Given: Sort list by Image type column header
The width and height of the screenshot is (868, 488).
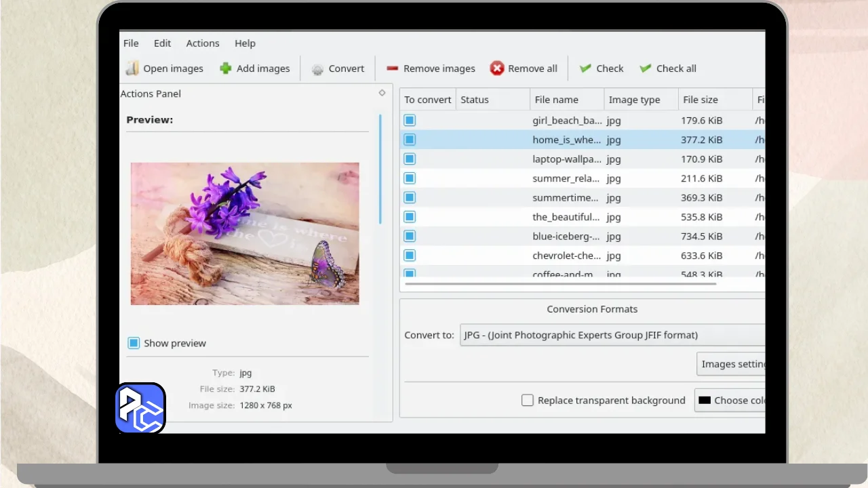Looking at the screenshot, I should 634,100.
